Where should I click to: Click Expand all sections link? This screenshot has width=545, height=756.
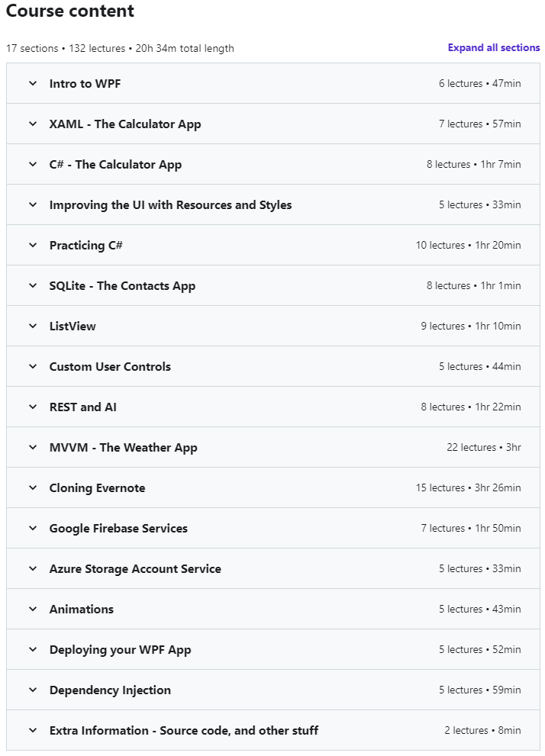pyautogui.click(x=494, y=48)
